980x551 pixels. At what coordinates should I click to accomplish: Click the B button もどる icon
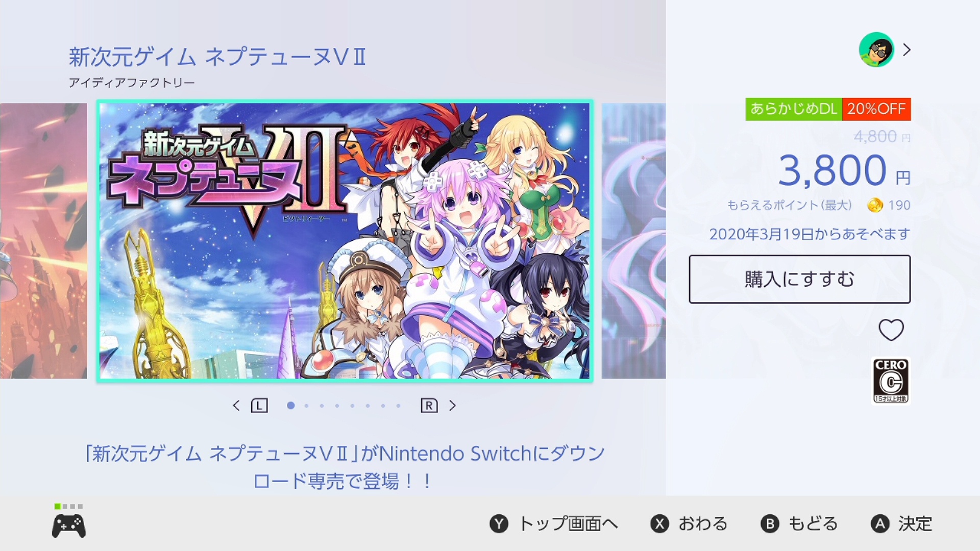coord(770,524)
